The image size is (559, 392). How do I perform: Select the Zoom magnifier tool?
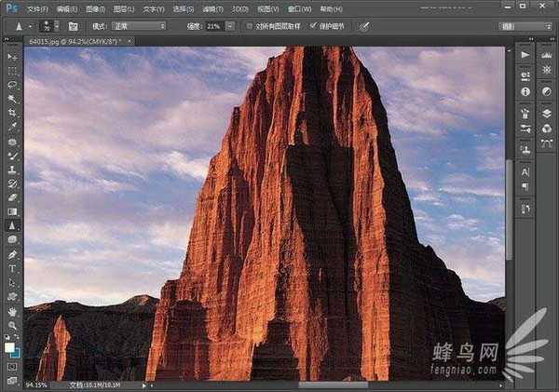[12, 324]
